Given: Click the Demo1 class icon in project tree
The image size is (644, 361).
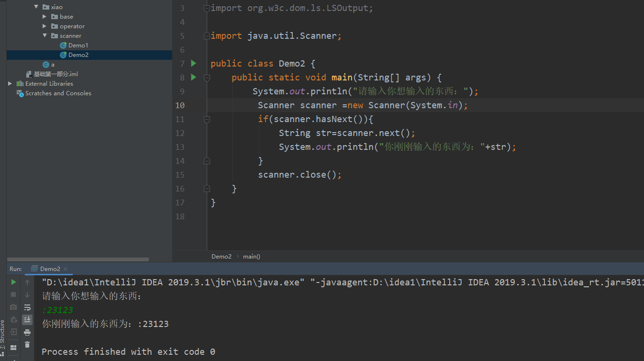Looking at the screenshot, I should tap(63, 45).
